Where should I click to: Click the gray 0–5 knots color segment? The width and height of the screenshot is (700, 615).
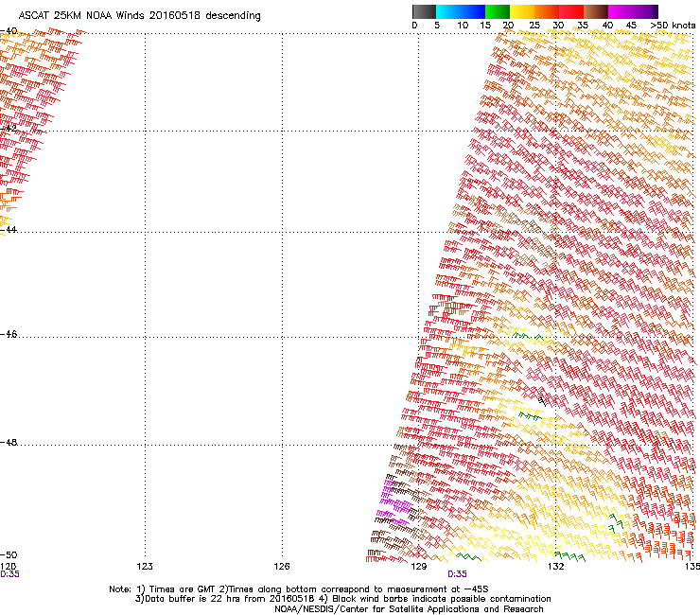click(x=424, y=11)
